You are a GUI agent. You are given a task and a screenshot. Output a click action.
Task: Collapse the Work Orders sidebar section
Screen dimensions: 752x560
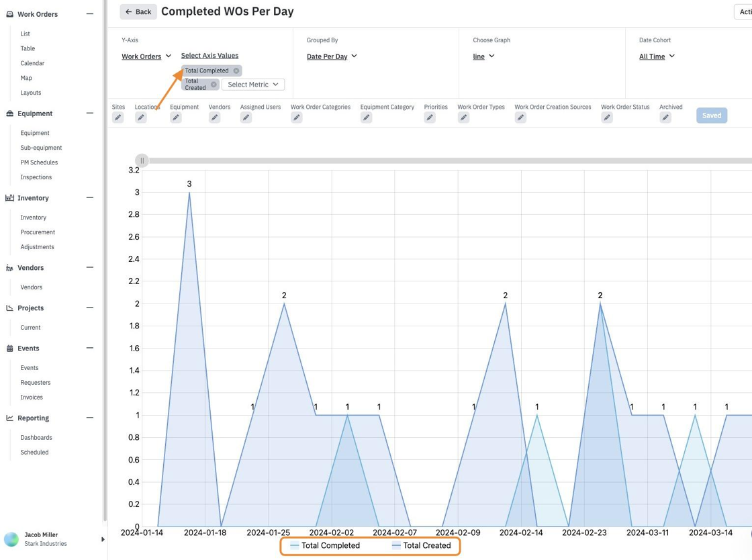(90, 14)
